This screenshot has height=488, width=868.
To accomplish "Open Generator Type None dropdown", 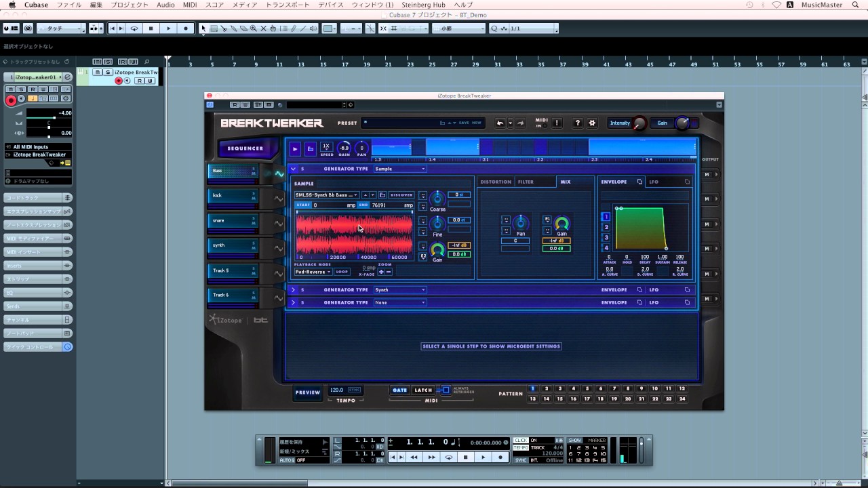I will tap(400, 302).
